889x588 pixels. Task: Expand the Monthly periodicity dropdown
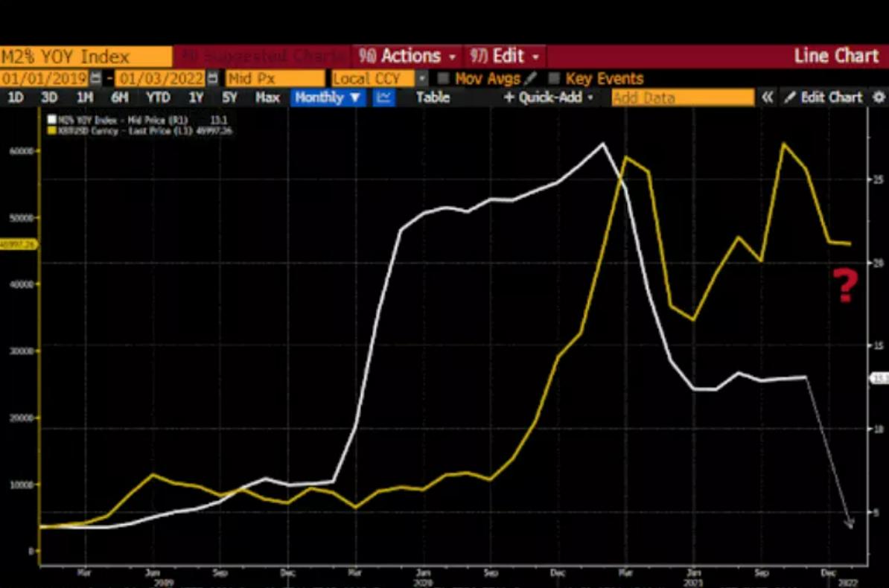point(328,98)
